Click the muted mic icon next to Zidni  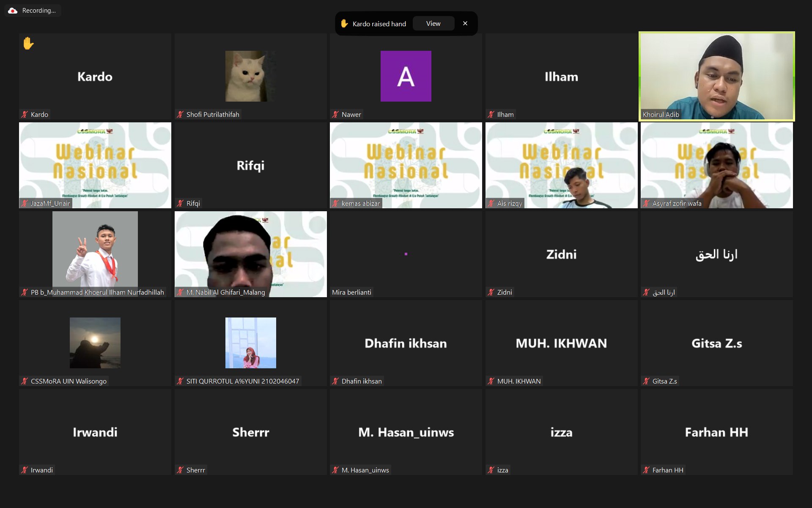[x=491, y=292]
